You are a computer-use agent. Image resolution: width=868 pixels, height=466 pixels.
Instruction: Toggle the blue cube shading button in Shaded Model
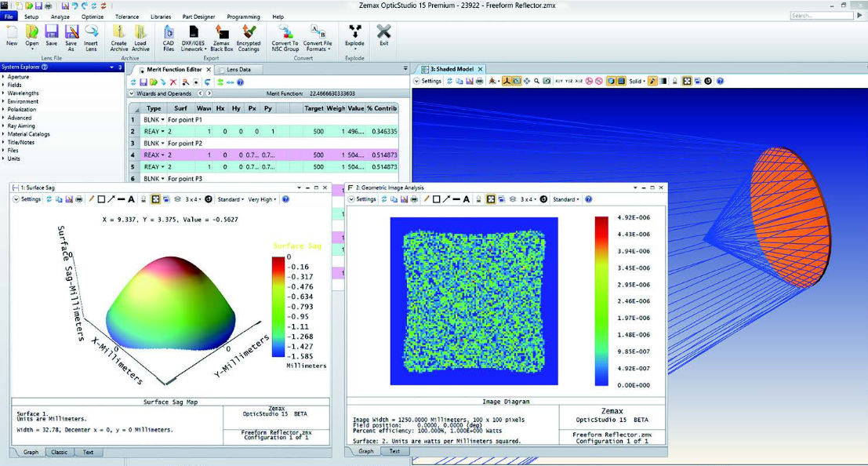[611, 81]
